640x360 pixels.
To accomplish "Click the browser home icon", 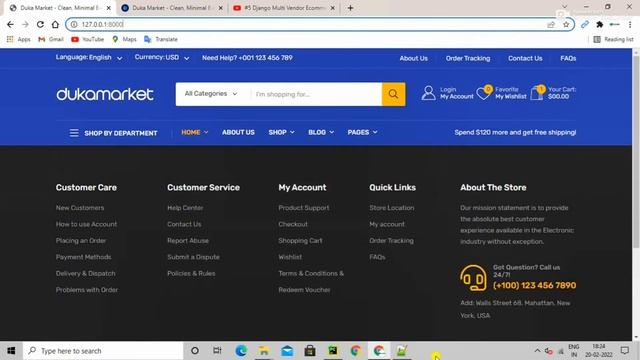I will (55, 24).
